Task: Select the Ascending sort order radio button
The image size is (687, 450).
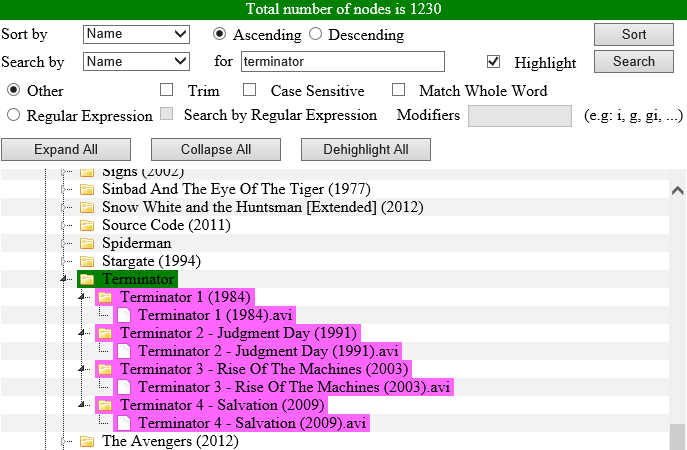Action: click(x=220, y=34)
